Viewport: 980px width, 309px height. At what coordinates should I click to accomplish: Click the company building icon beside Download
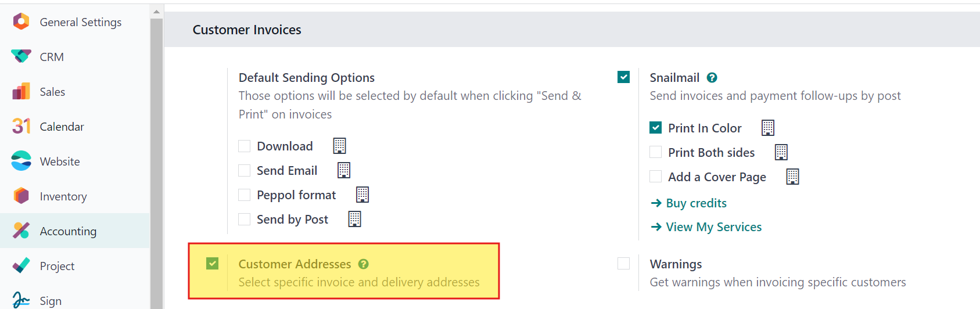tap(339, 146)
